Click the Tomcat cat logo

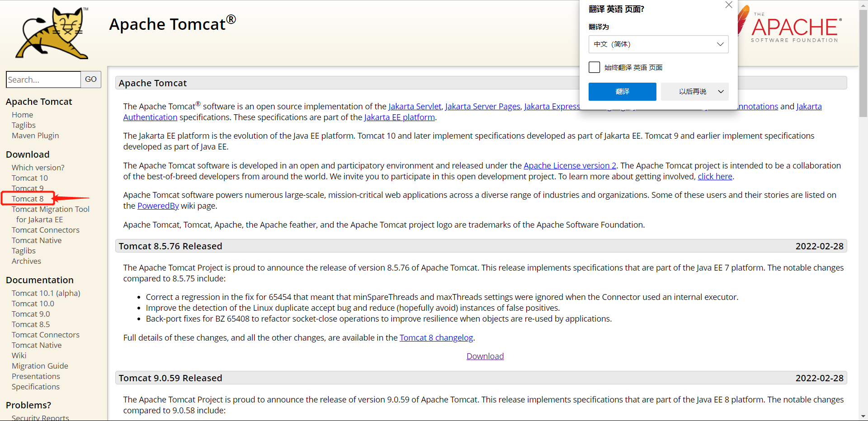tap(52, 33)
